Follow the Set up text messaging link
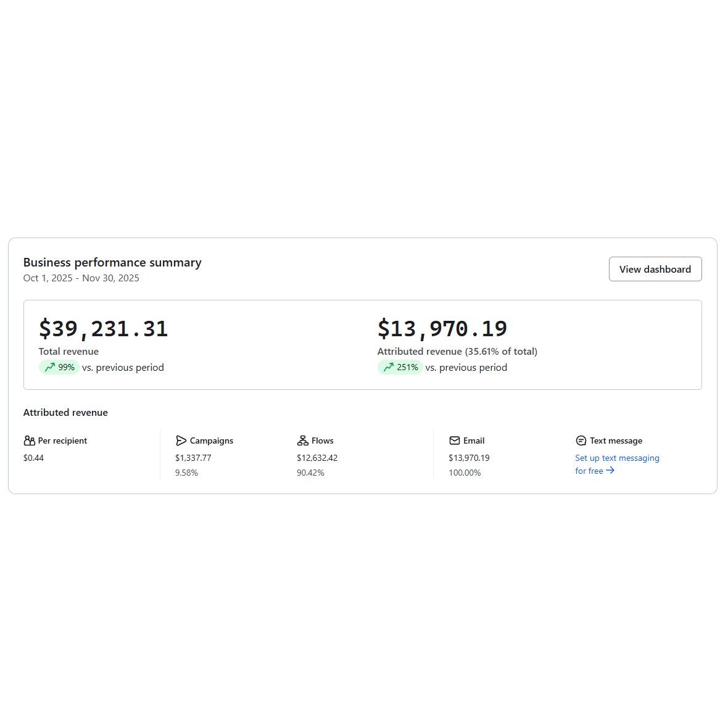 (x=617, y=465)
